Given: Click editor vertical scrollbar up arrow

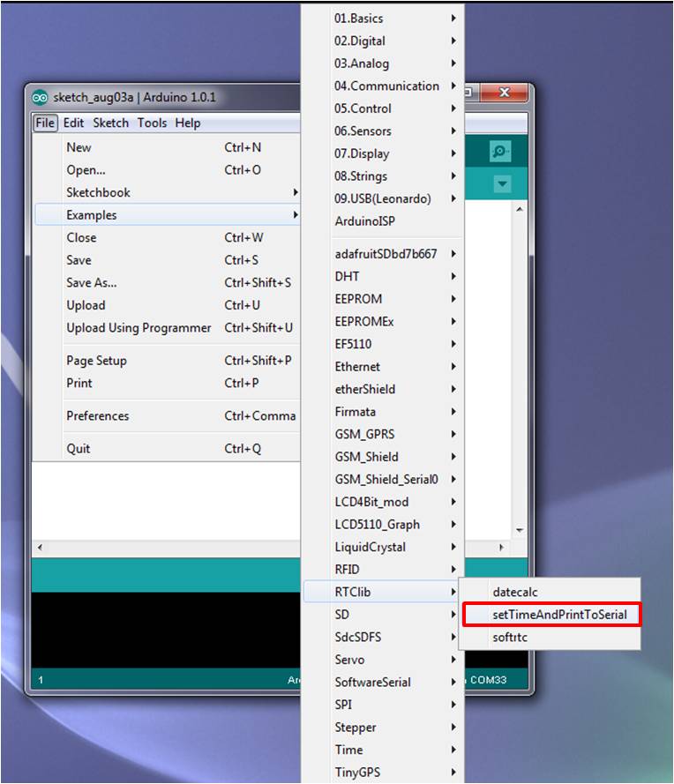Looking at the screenshot, I should tap(520, 210).
